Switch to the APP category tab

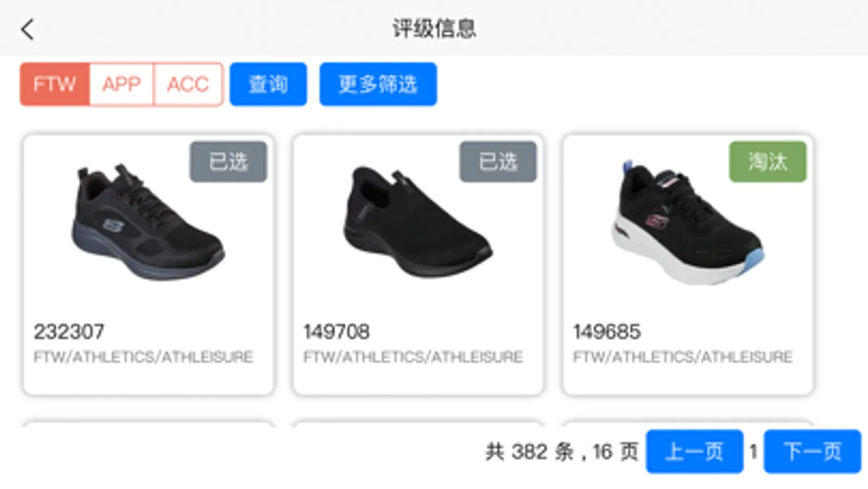coord(122,84)
